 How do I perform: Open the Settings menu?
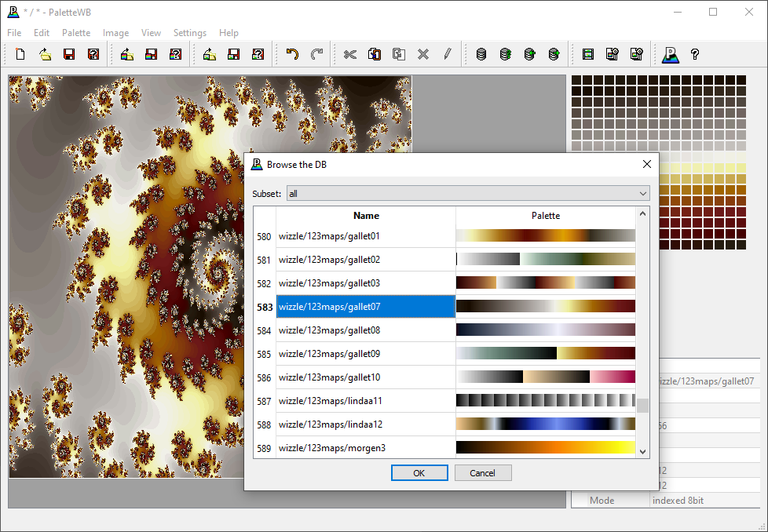click(190, 33)
